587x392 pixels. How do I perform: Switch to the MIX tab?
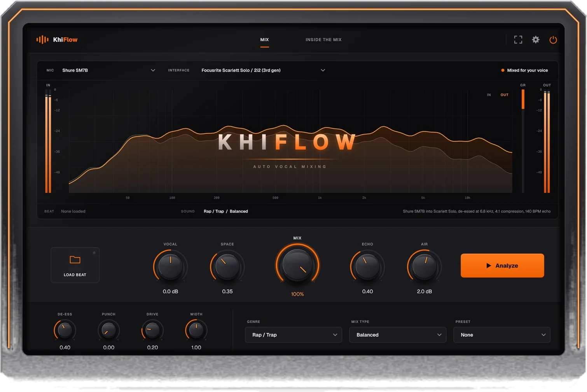pyautogui.click(x=264, y=40)
